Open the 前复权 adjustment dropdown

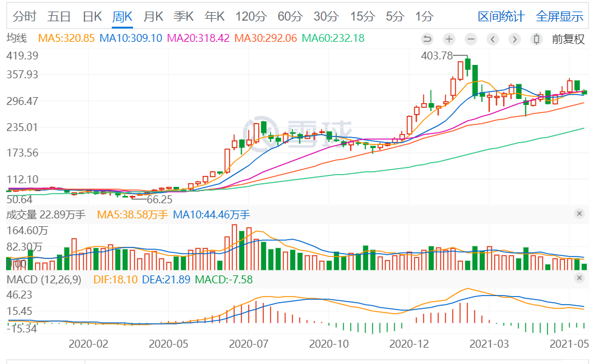pyautogui.click(x=568, y=39)
